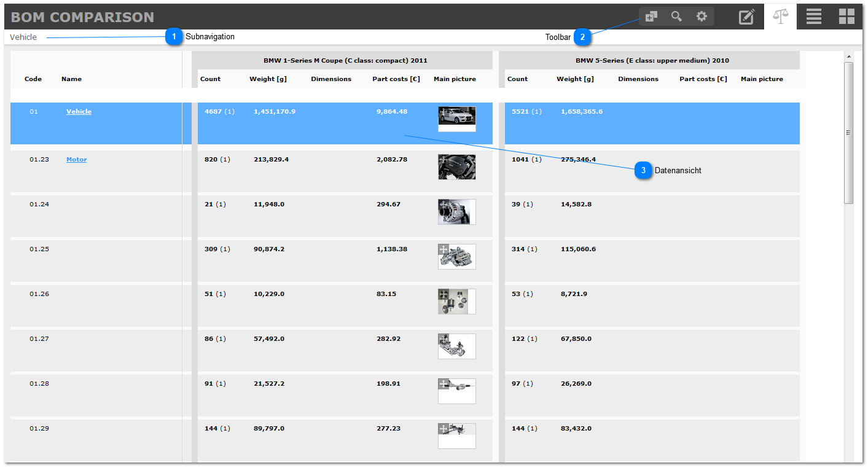868x468 pixels.
Task: Click part cost 294.67
Action: pos(388,204)
